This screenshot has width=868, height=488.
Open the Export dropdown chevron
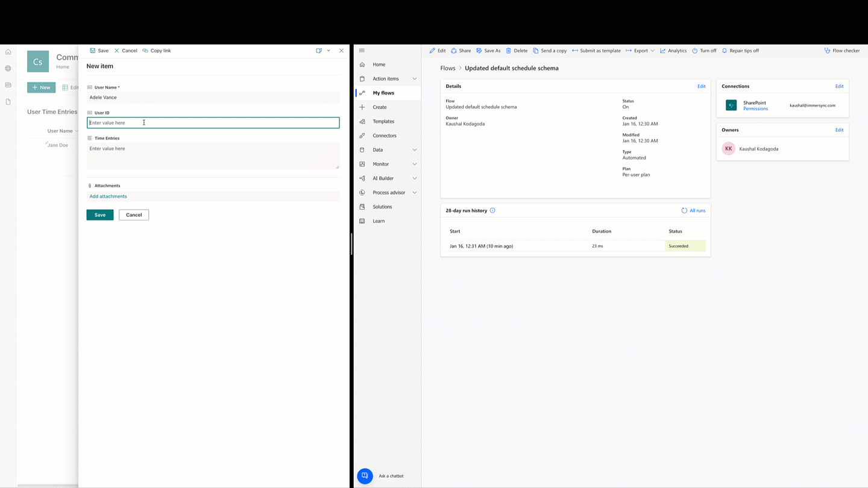pos(652,51)
